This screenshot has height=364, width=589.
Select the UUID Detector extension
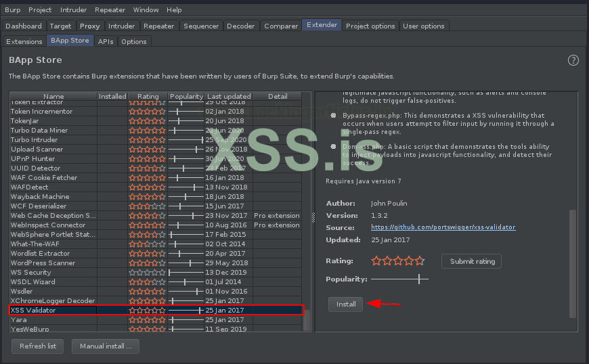click(x=156, y=168)
